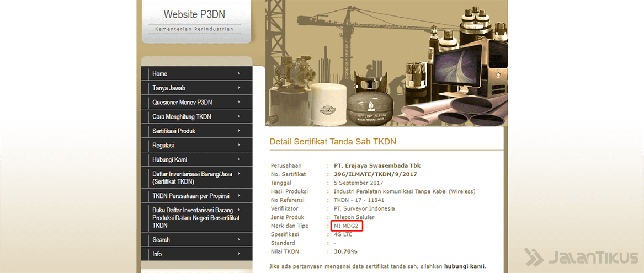This screenshot has height=273, width=644.
Task: Select date value '5 September 2017'
Action: click(358, 183)
